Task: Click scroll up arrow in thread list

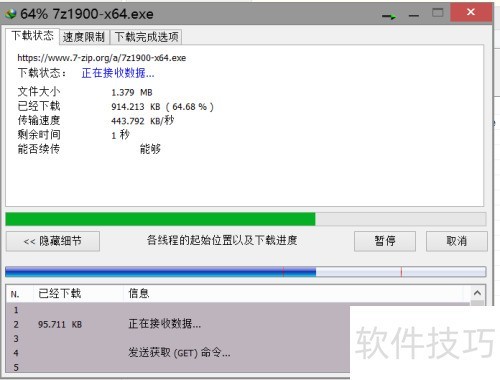Action: 477,293
